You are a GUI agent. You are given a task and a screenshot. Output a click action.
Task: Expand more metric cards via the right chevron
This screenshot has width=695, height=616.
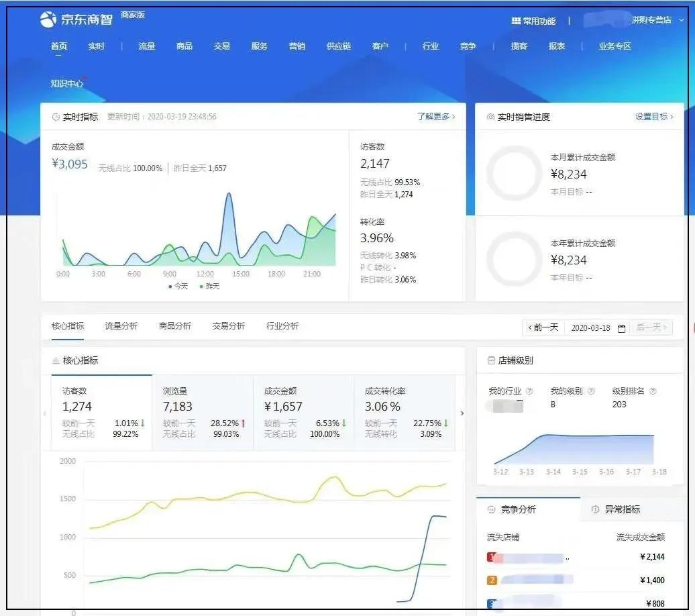pos(462,413)
